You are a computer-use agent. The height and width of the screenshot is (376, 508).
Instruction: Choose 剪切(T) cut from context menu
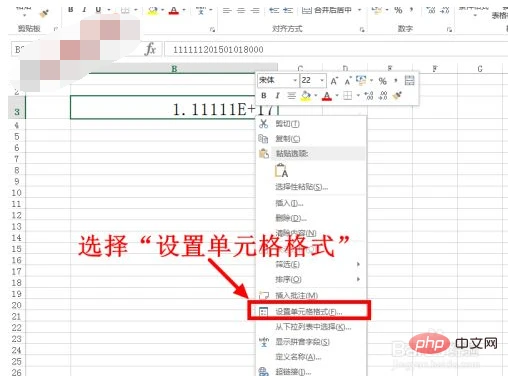(x=311, y=124)
